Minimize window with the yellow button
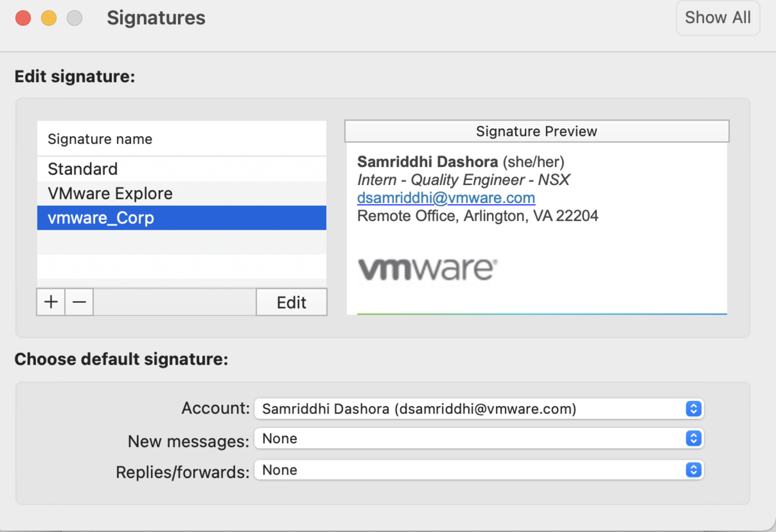Image resolution: width=776 pixels, height=532 pixels. (49, 18)
